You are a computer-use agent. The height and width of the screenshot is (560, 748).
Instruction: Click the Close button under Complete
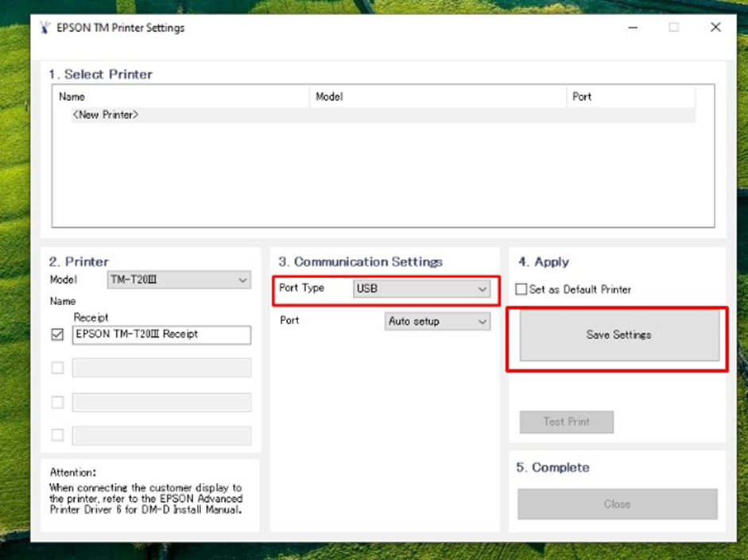(x=617, y=504)
